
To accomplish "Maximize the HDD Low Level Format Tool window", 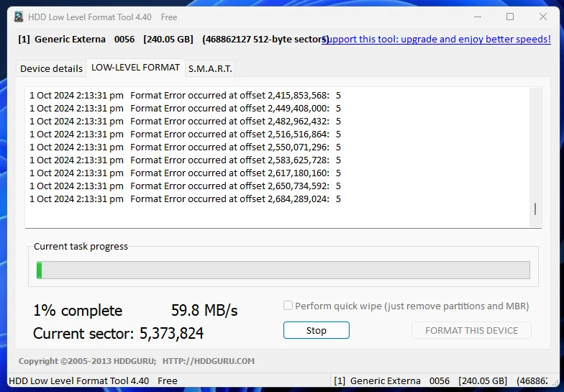I will pos(510,17).
